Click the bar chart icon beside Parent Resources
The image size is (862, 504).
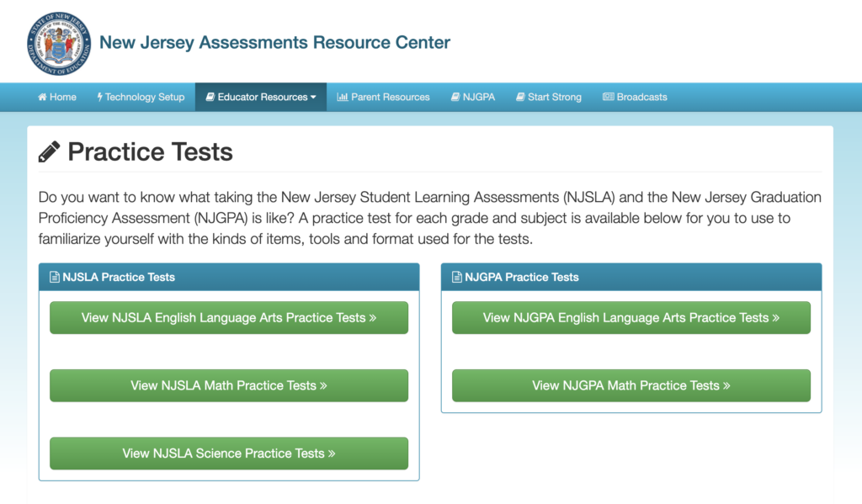343,98
